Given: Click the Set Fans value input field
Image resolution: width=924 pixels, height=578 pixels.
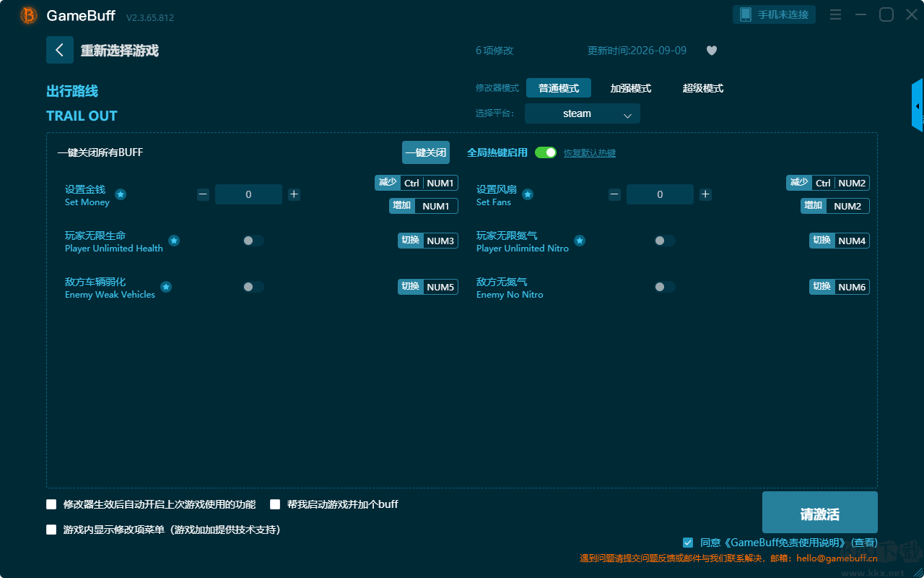Looking at the screenshot, I should point(660,194).
